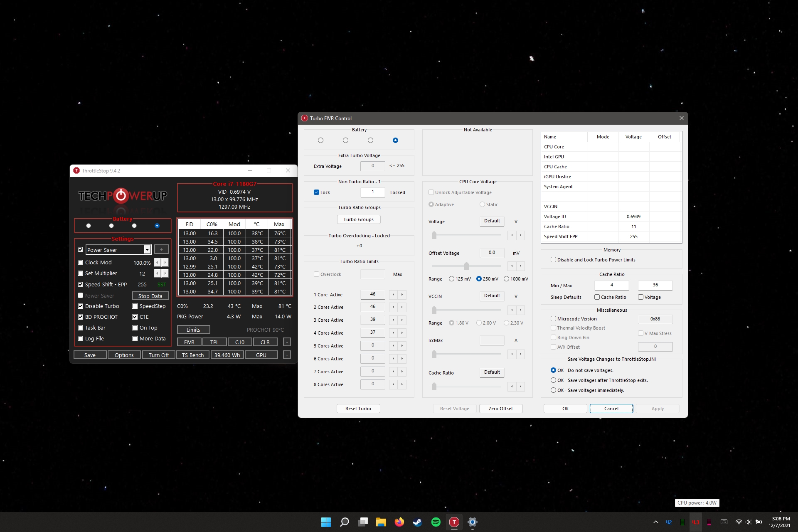Click the Turbo Groups button
The image size is (798, 532).
click(358, 219)
